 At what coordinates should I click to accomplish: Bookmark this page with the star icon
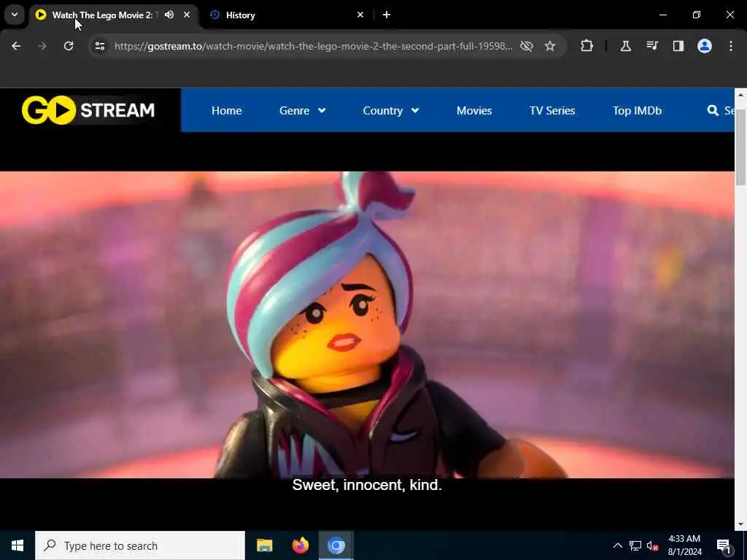click(550, 46)
